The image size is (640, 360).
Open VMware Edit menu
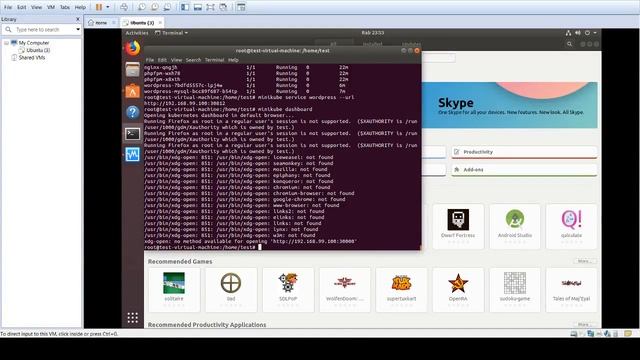coord(22,7)
